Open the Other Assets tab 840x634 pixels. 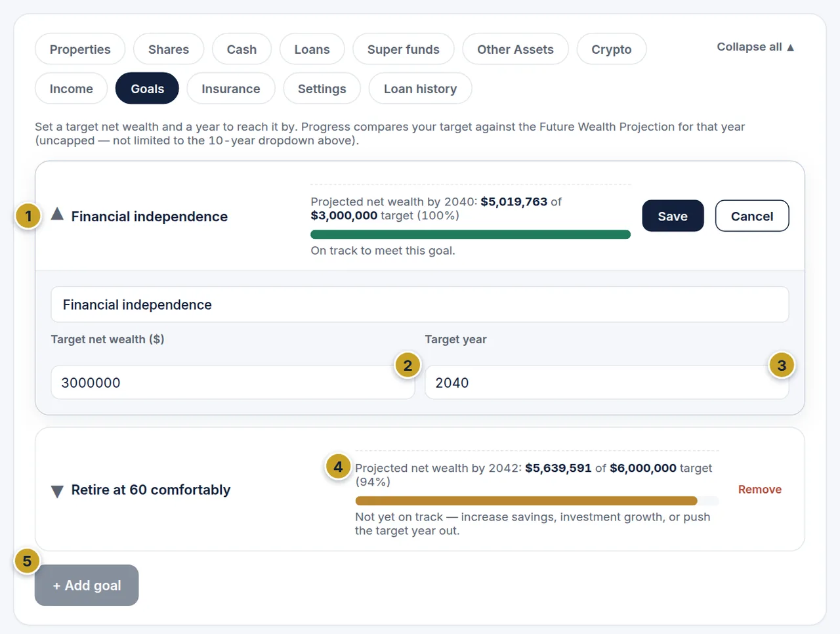(515, 49)
